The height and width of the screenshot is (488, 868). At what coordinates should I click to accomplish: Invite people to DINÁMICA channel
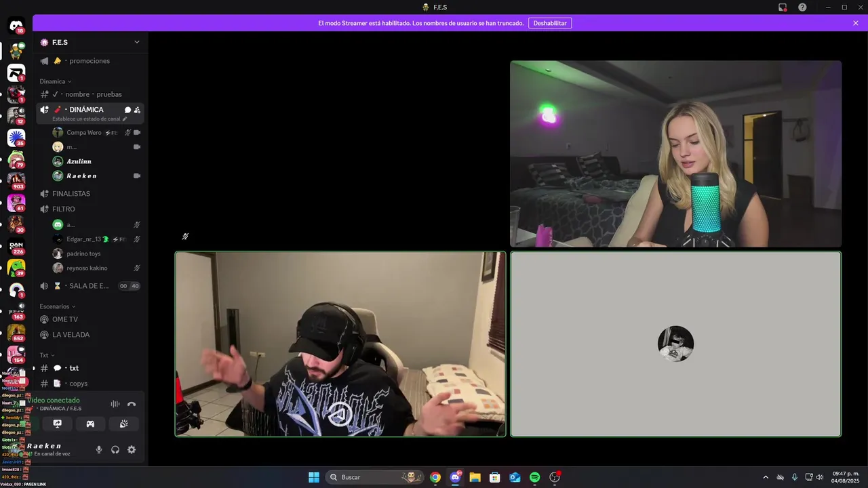(x=137, y=110)
